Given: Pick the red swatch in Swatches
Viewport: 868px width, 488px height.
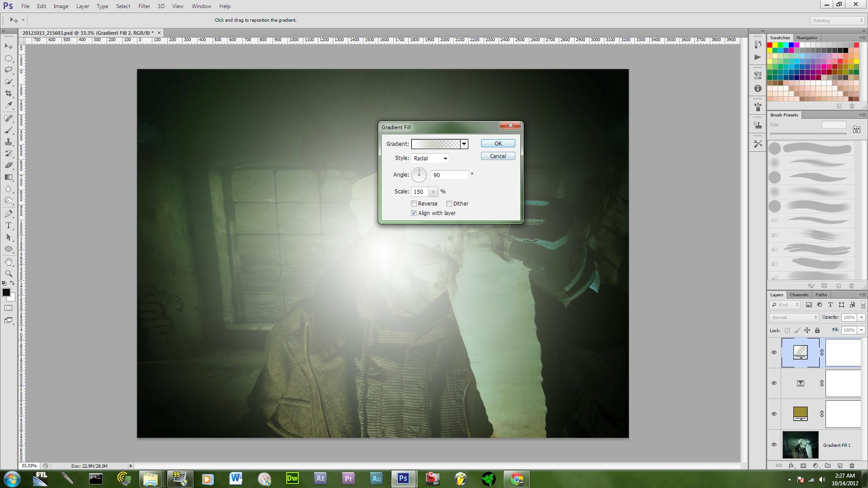Looking at the screenshot, I should coord(769,45).
